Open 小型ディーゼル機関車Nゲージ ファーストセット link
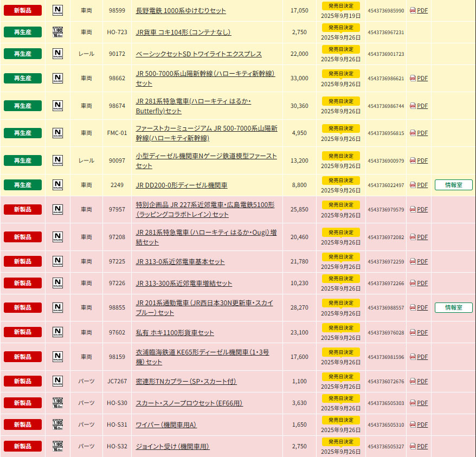Image resolution: width=476 pixels, height=457 pixels. point(206,160)
